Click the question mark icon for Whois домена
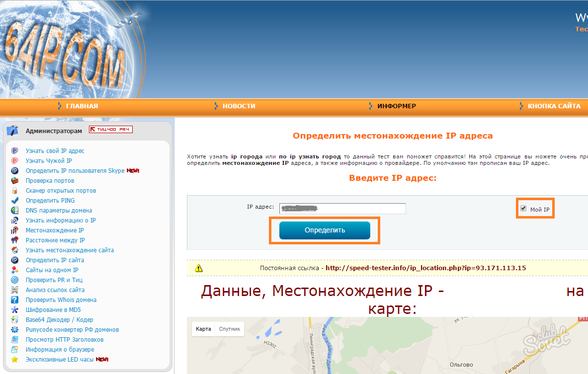The width and height of the screenshot is (588, 374). click(15, 300)
